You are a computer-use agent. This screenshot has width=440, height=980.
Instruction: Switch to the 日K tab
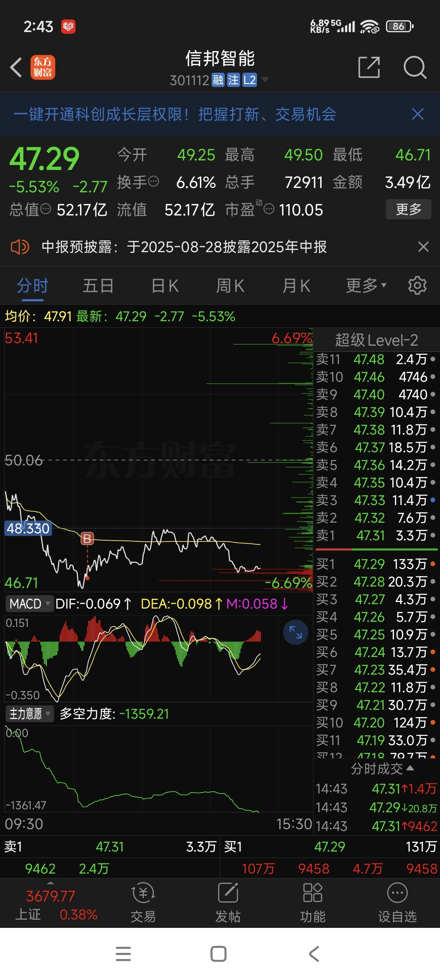coord(165,286)
